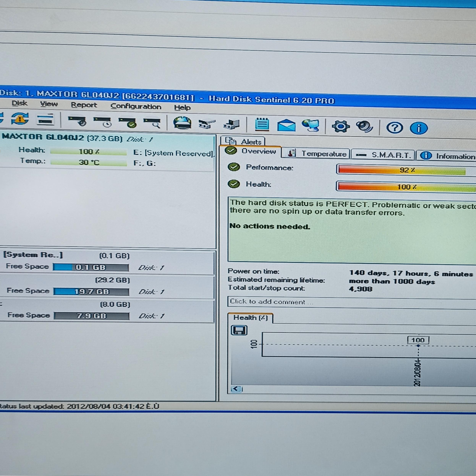The width and height of the screenshot is (476, 476).
Task: Click the refresh with warning icon
Action: 20,119
